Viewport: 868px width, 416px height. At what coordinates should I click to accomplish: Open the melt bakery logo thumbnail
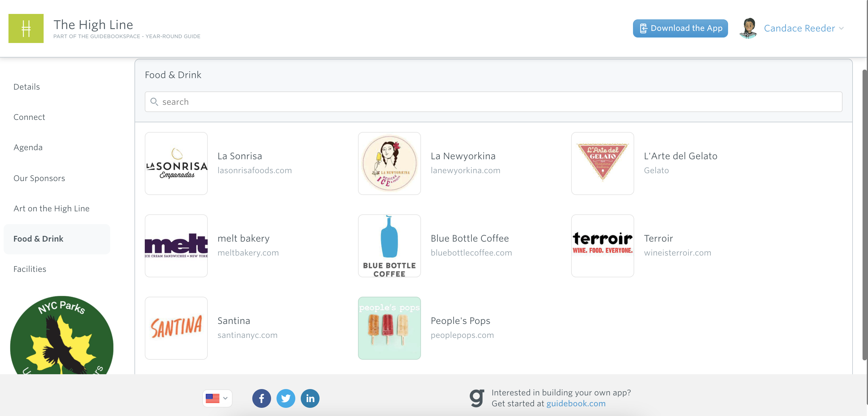tap(176, 246)
